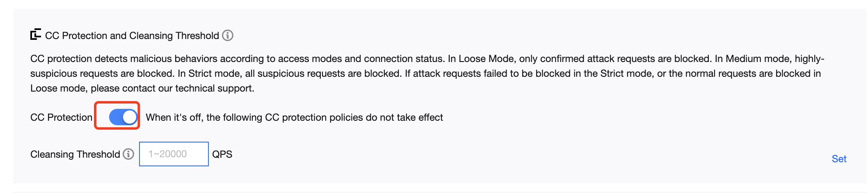This screenshot has height=193, width=868.
Task: Focus the Cleansing Threshold QPS input field
Action: (174, 154)
